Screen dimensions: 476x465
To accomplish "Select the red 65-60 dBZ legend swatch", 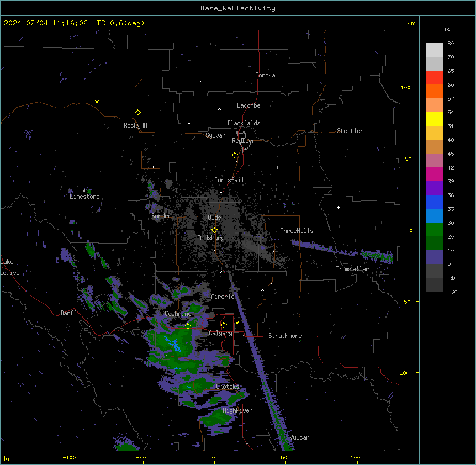I will click(434, 78).
